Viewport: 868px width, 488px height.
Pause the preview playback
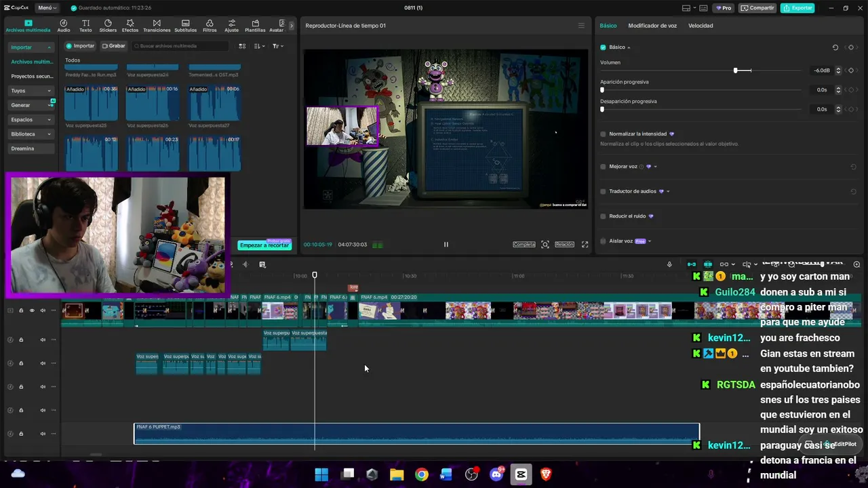coord(446,245)
